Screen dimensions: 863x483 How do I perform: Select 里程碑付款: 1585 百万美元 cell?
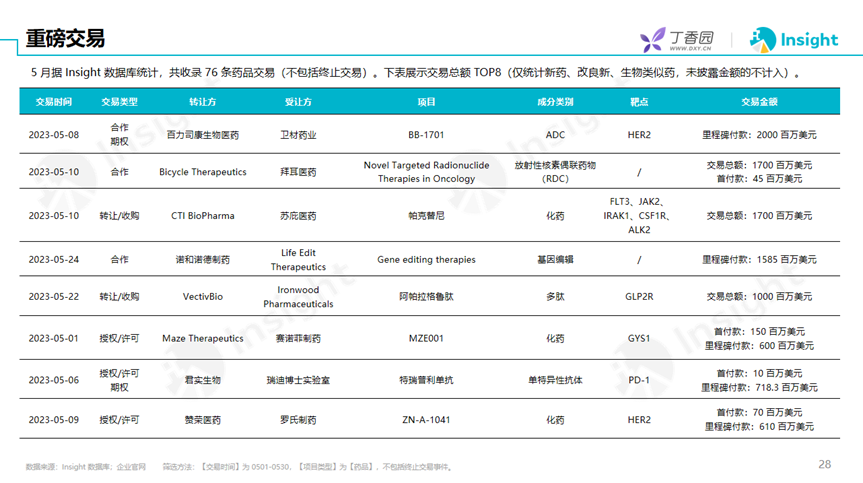click(759, 260)
